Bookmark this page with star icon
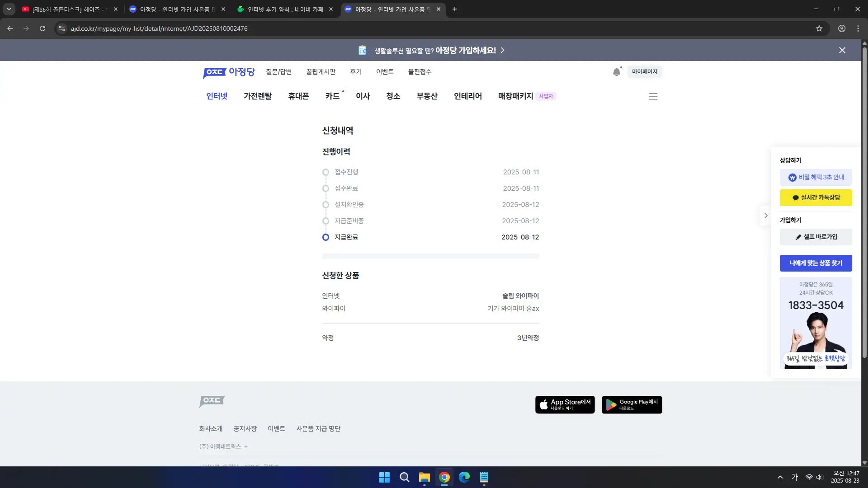Screen dimensions: 868x488 coord(819,28)
